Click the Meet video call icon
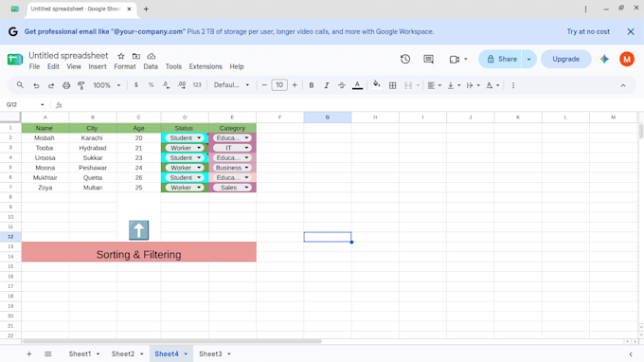Viewport: 644px width, 362px height. pyautogui.click(x=455, y=59)
